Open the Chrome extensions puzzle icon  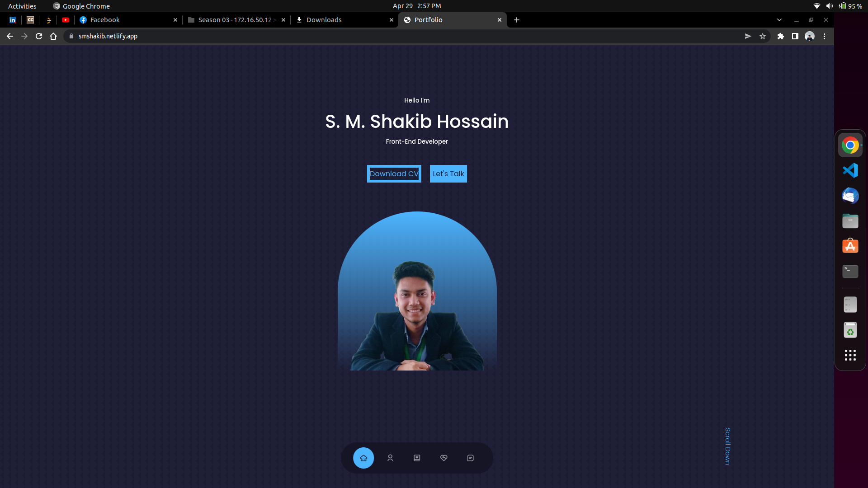[x=781, y=36]
